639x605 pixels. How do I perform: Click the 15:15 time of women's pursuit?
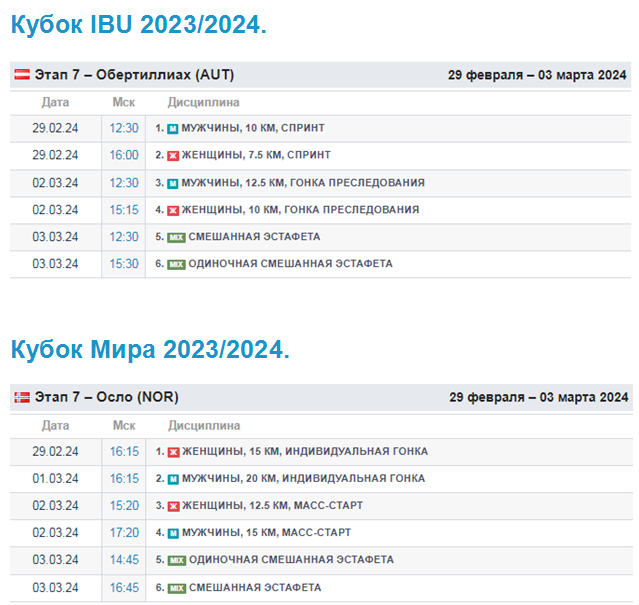tap(124, 210)
